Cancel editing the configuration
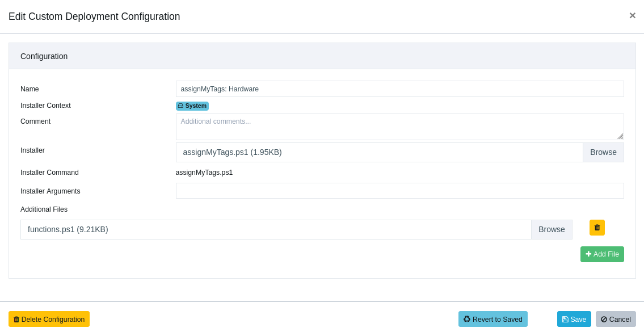 tap(616, 320)
